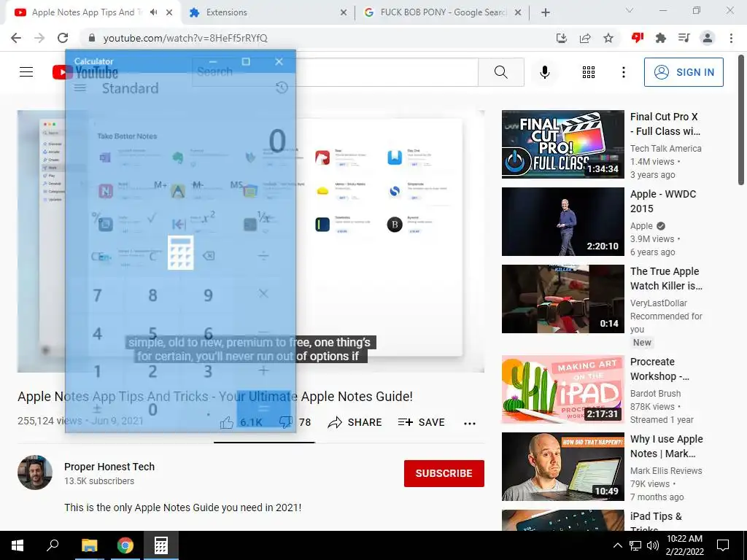Click the taskbar clock showing 10:22 AM

tap(684, 545)
